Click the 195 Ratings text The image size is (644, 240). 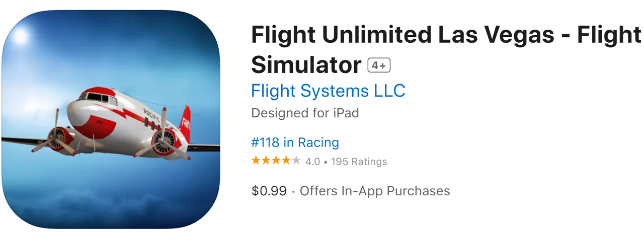point(359,162)
